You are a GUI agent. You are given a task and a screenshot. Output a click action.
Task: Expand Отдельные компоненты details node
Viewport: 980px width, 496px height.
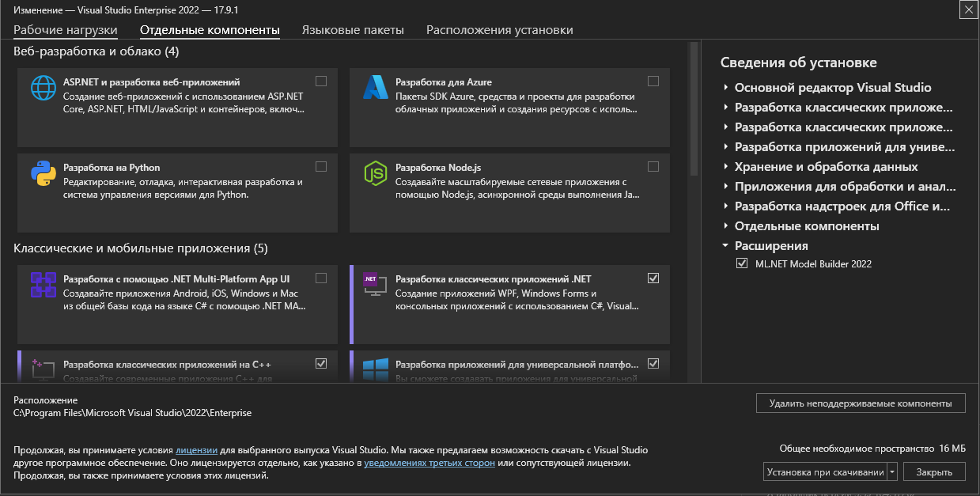pyautogui.click(x=725, y=226)
